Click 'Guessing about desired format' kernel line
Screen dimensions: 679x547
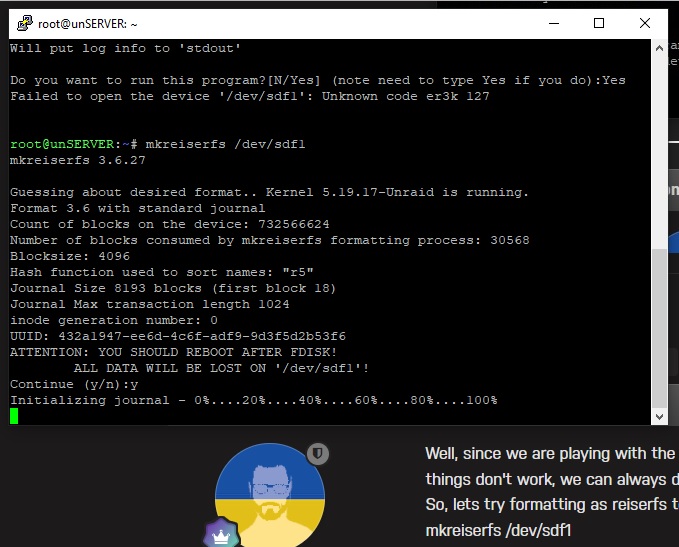[x=269, y=192]
